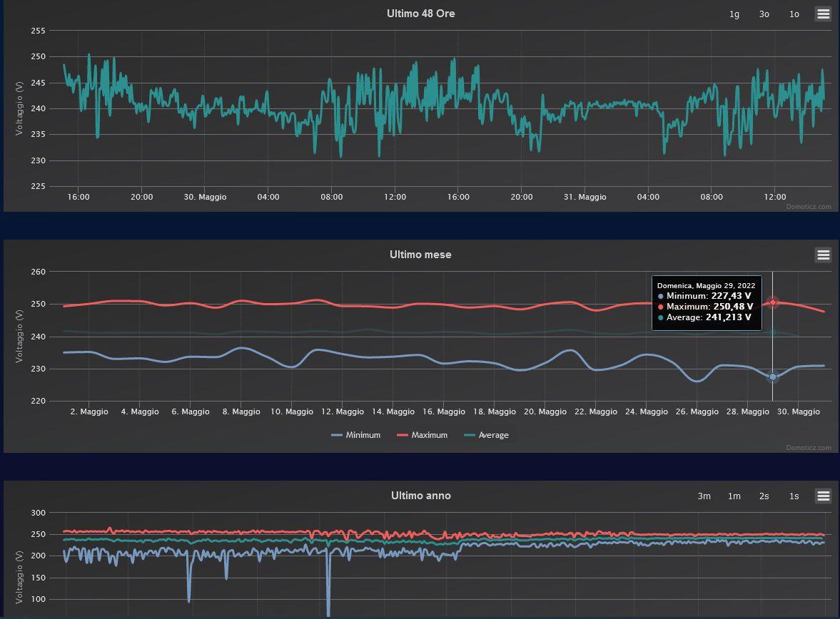Screen dimensions: 840x619
Task: Switch yearly chart range to 1s
Action: [x=794, y=496]
